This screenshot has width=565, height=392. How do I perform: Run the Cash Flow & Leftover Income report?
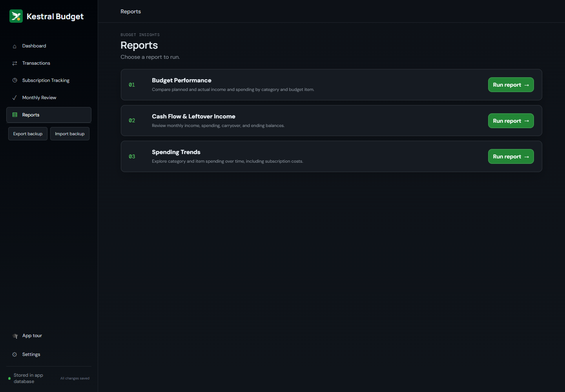coord(511,121)
